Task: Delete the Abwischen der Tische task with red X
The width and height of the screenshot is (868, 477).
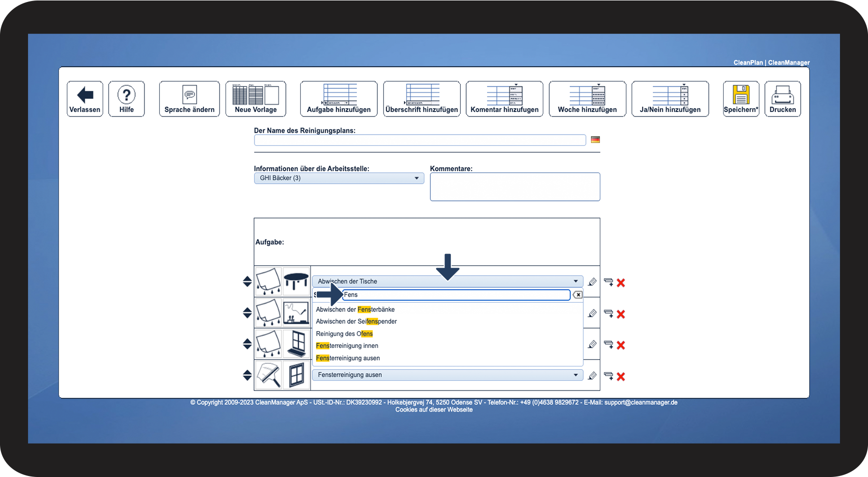Action: click(621, 282)
